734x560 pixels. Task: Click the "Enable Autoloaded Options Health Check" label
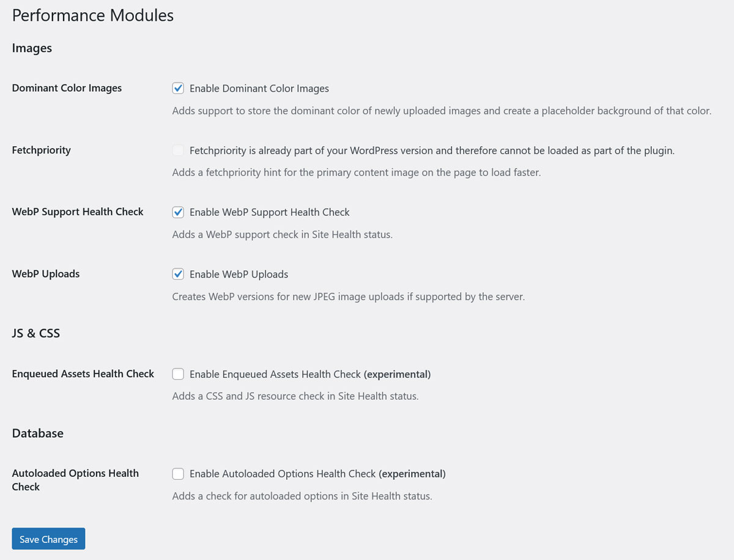[317, 474]
